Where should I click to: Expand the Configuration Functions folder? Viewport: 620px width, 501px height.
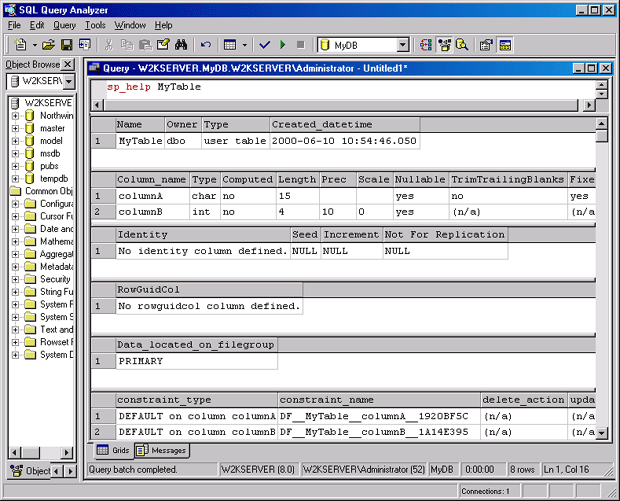point(15,204)
